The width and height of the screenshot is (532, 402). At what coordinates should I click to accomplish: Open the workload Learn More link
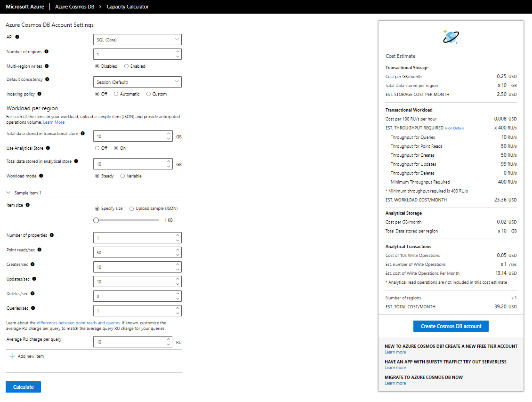click(54, 122)
